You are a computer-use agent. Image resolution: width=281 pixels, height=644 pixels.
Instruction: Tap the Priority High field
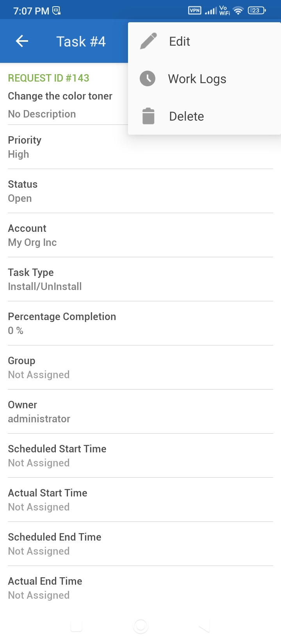pyautogui.click(x=140, y=147)
